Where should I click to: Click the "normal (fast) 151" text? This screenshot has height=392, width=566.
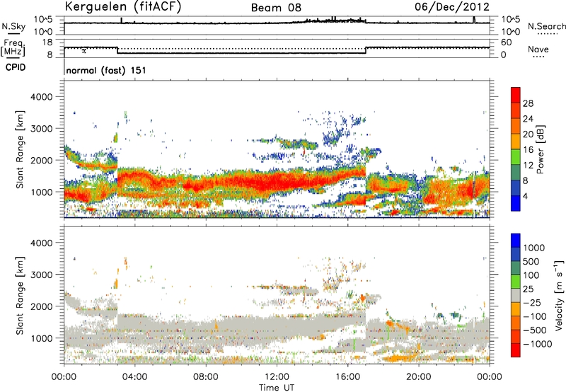click(x=106, y=70)
